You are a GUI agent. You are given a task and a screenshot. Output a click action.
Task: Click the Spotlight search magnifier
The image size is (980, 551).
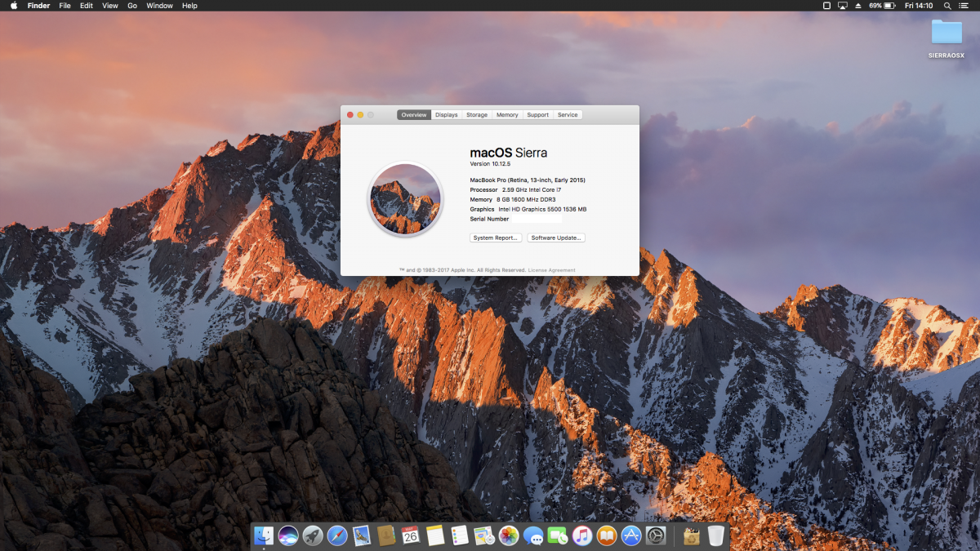tap(946, 6)
